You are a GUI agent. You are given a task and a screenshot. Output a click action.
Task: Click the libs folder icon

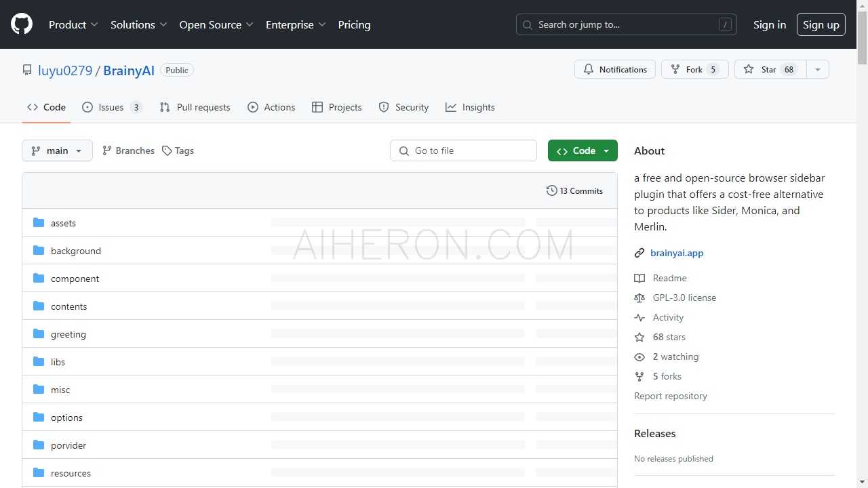coord(39,362)
